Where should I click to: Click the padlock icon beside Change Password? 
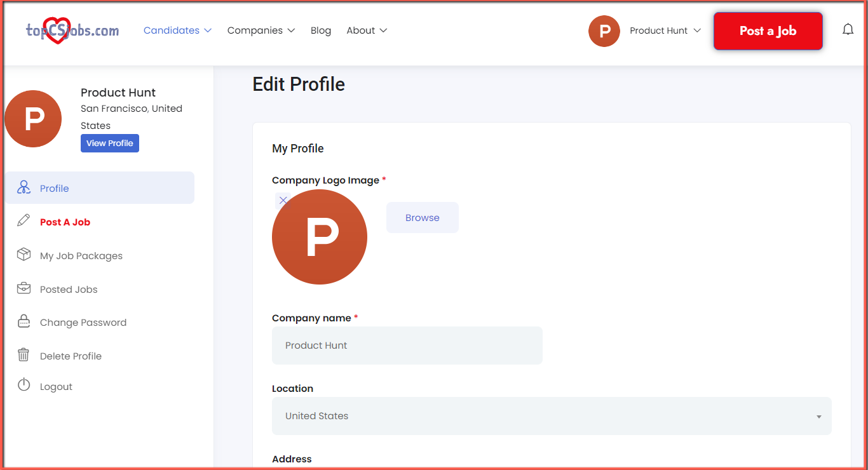pyautogui.click(x=24, y=321)
